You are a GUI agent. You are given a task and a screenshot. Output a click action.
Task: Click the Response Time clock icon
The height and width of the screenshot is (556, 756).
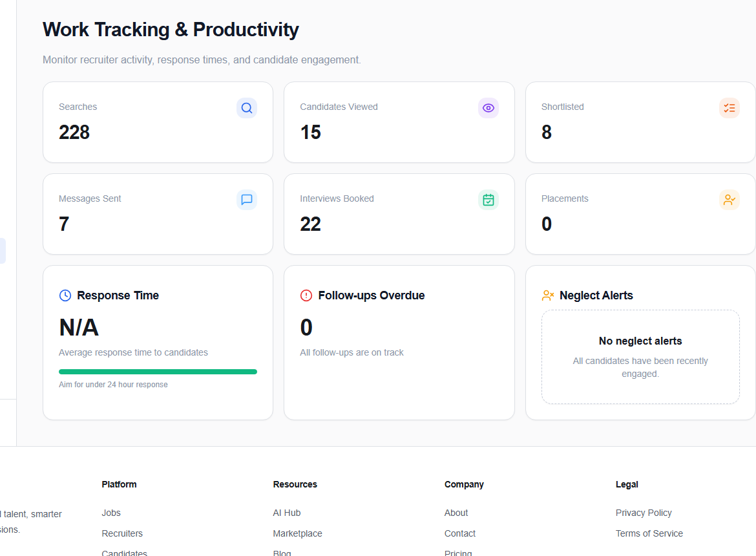tap(65, 295)
